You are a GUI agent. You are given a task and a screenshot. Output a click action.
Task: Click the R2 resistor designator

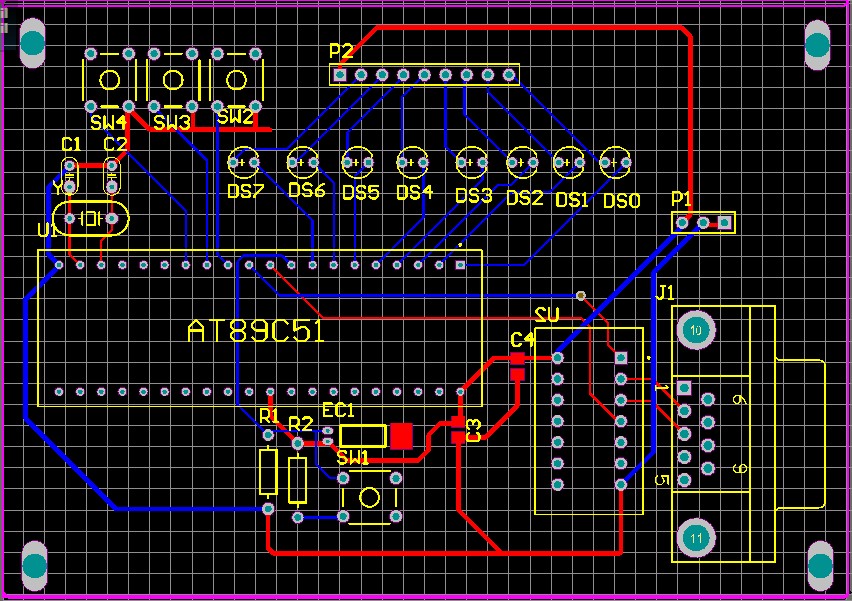pos(300,423)
